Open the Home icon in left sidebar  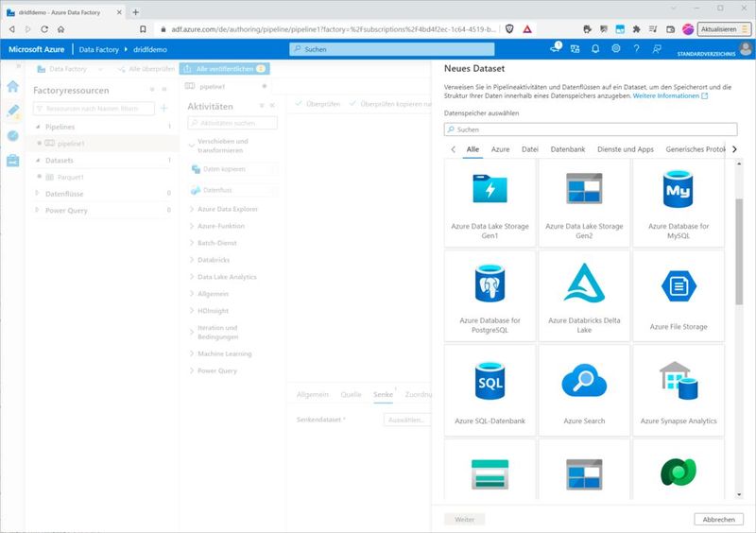[x=13, y=86]
